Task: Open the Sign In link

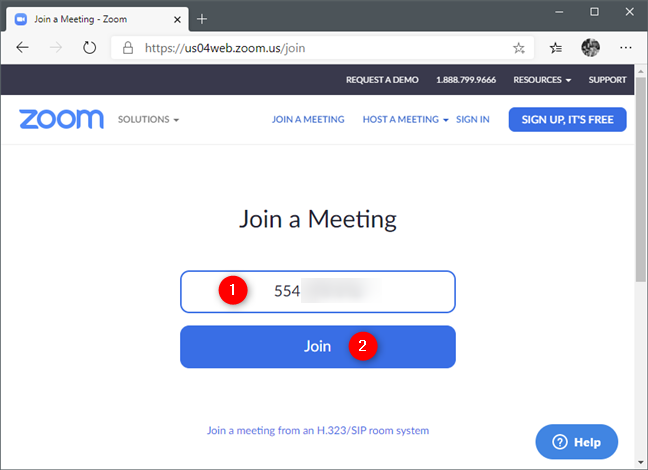Action: pyautogui.click(x=473, y=119)
